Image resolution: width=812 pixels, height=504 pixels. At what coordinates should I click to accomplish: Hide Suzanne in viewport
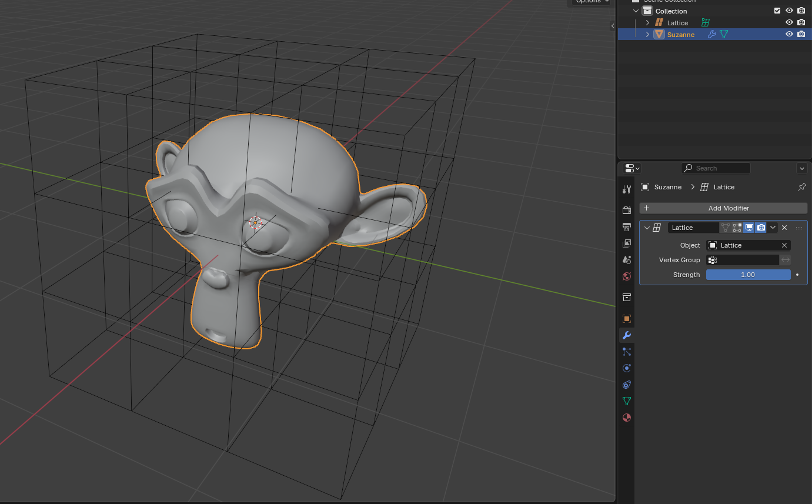coord(790,35)
